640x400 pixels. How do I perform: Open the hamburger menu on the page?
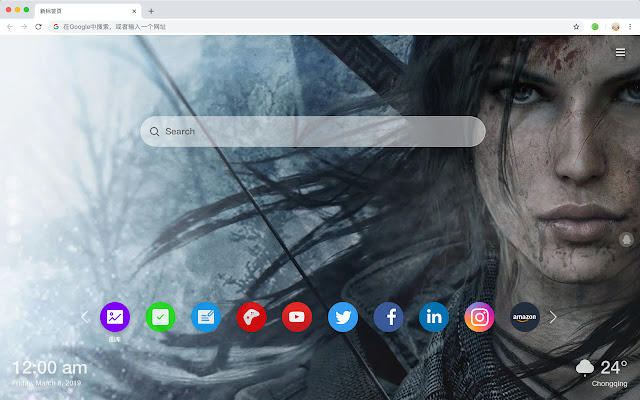point(620,53)
